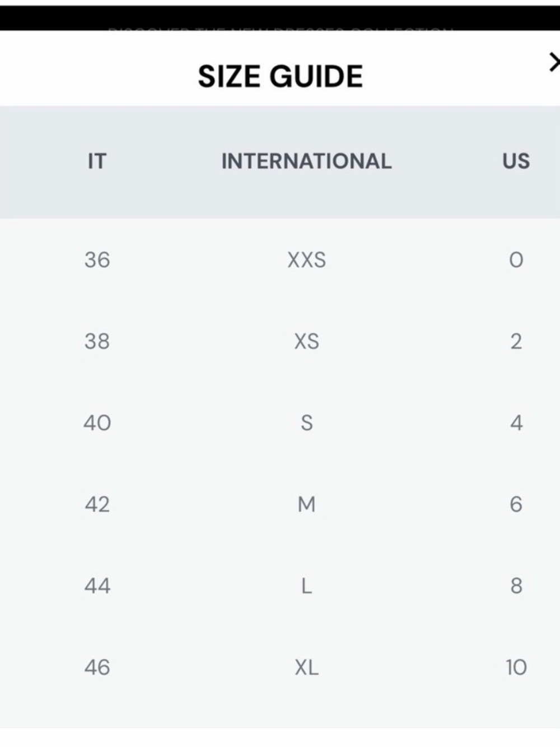
Task: Pick US size 2
Action: pos(516,341)
